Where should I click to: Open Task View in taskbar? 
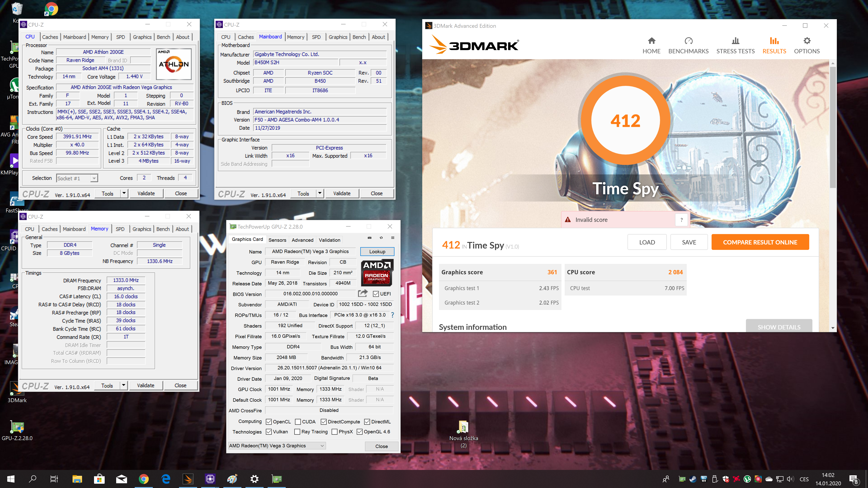[x=54, y=479]
